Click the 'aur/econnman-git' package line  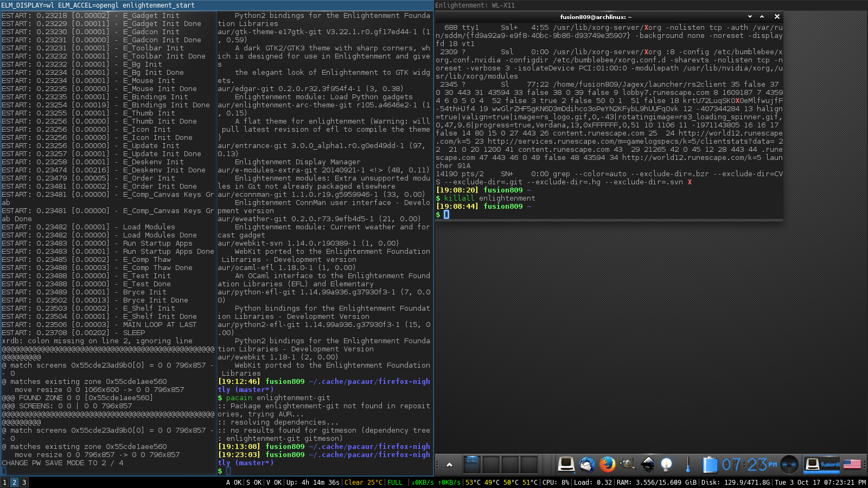click(x=322, y=194)
